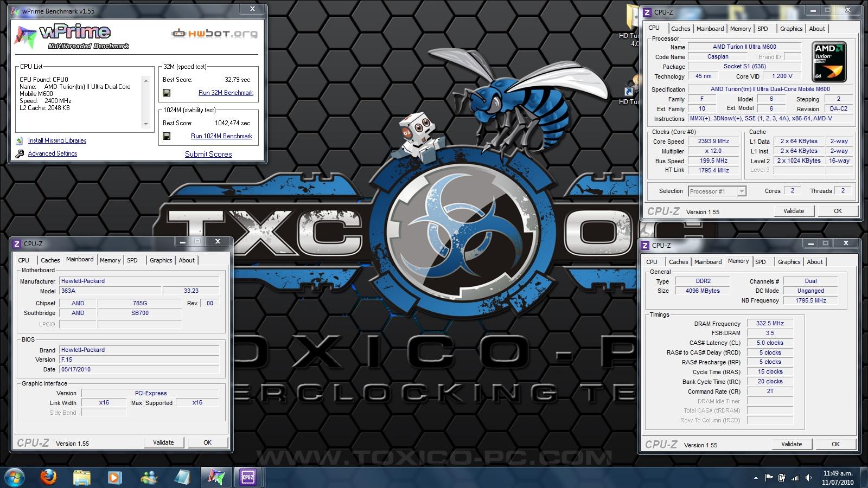This screenshot has height=488, width=868.
Task: Click the Submit Scores link
Action: tap(208, 154)
